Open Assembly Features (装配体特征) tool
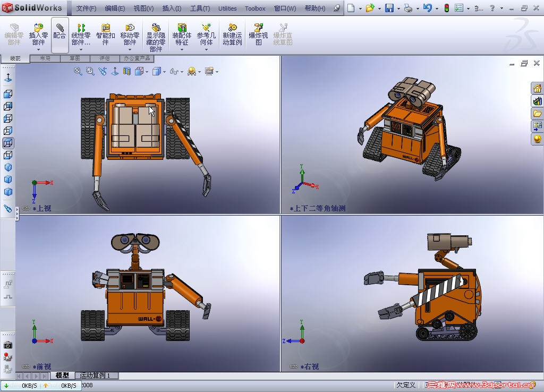 pos(182,28)
